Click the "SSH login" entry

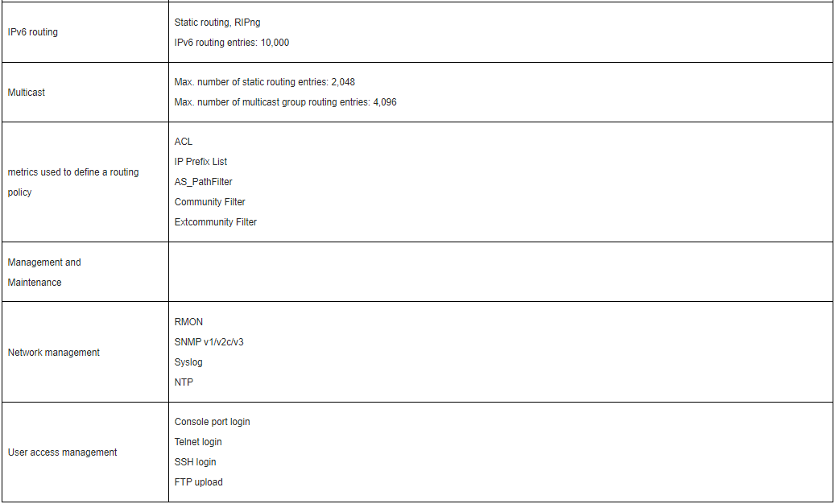(x=196, y=462)
